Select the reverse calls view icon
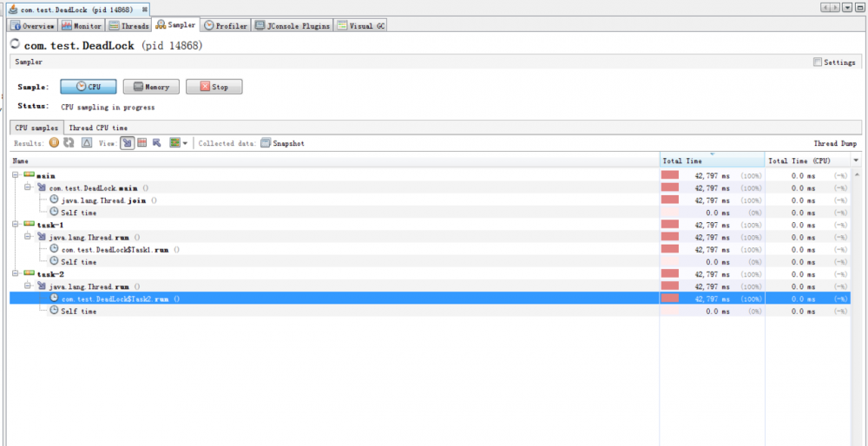The height and width of the screenshot is (446, 868). [x=156, y=143]
